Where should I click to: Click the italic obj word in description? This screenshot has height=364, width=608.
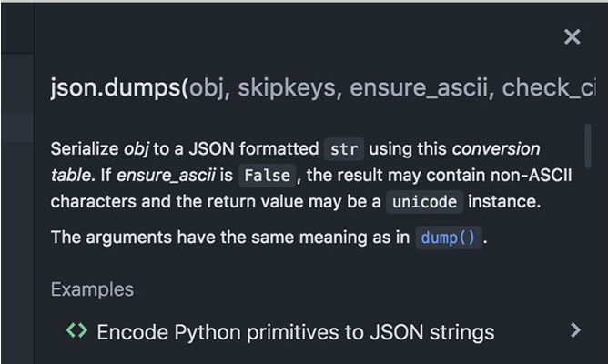137,149
